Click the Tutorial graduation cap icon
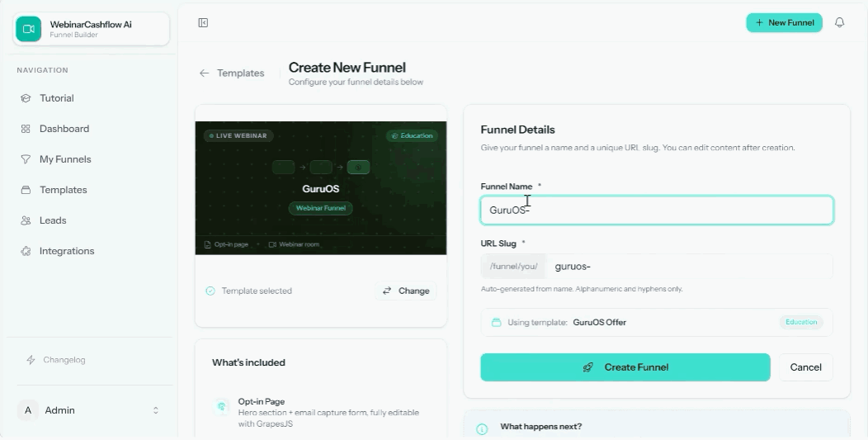868x440 pixels. tap(26, 98)
